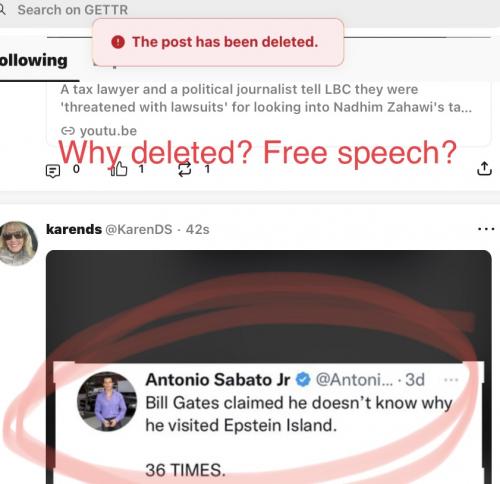Share the post with upload arrow icon

484,168
